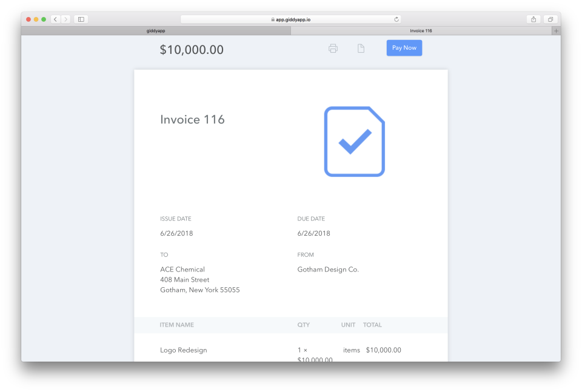Show the tab overview icon

(x=550, y=19)
